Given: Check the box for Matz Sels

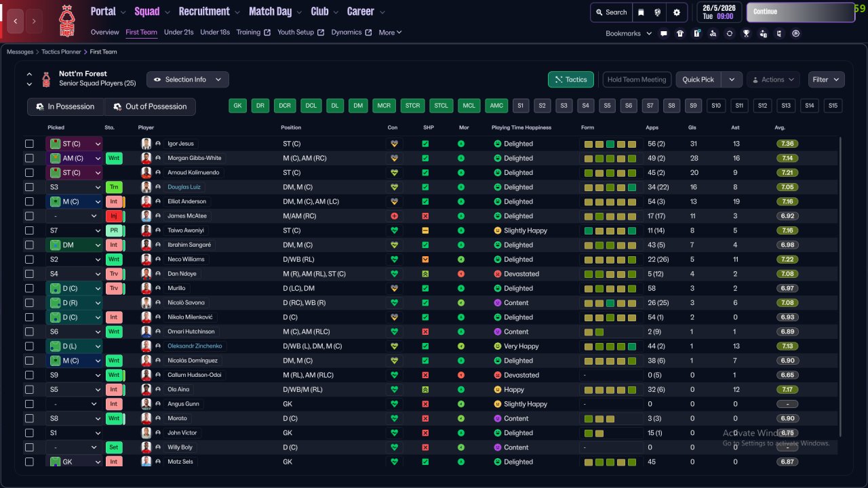Looking at the screenshot, I should point(29,462).
